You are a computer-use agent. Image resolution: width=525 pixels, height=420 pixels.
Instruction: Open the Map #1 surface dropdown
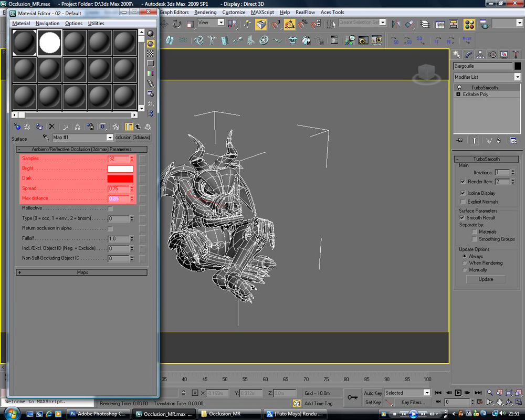(x=110, y=138)
